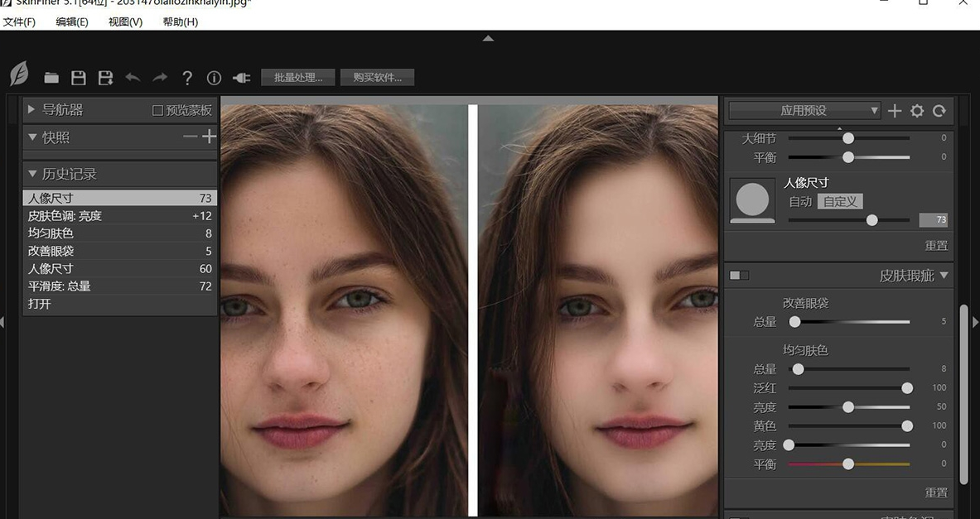Select history entry 改善眼袋
Screen dimensions: 980x519
click(x=120, y=251)
